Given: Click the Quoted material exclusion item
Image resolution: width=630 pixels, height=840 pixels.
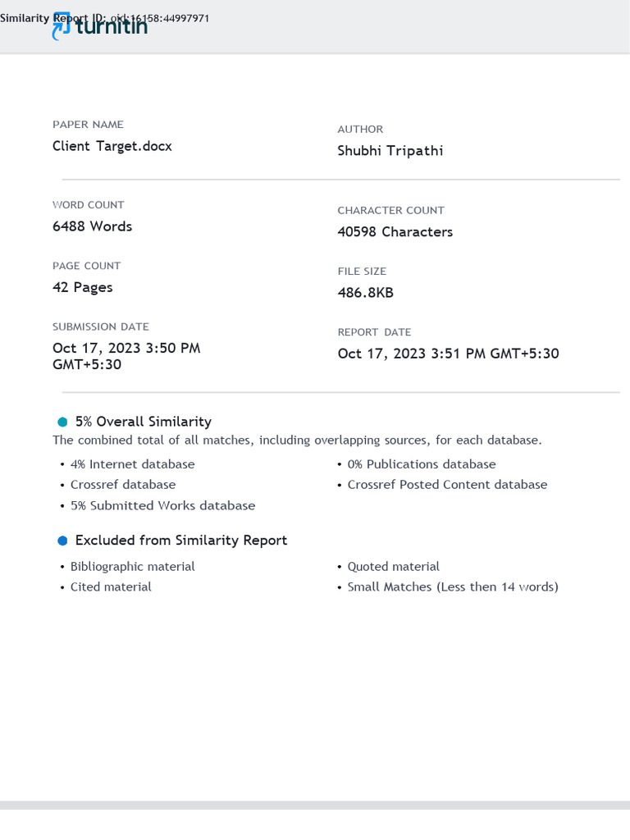Looking at the screenshot, I should tap(394, 567).
